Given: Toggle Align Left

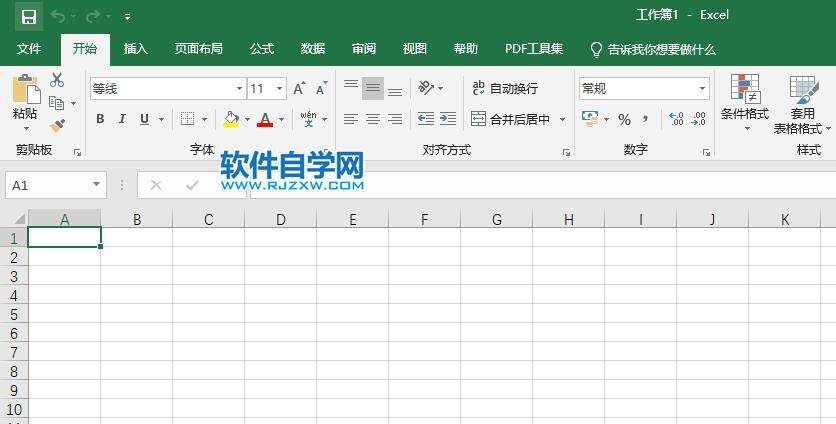Looking at the screenshot, I should pos(351,119).
